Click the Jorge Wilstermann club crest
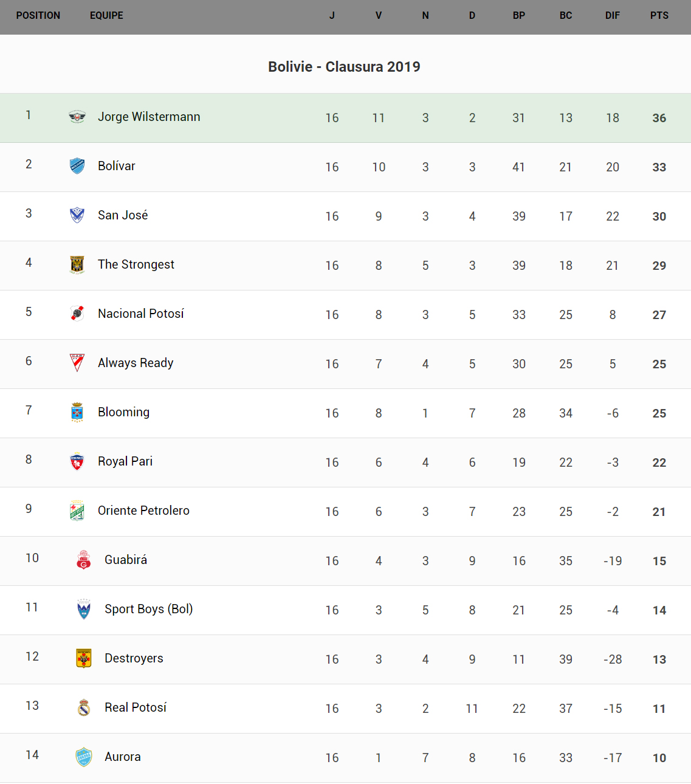Screen dimensions: 691x784 tap(77, 117)
